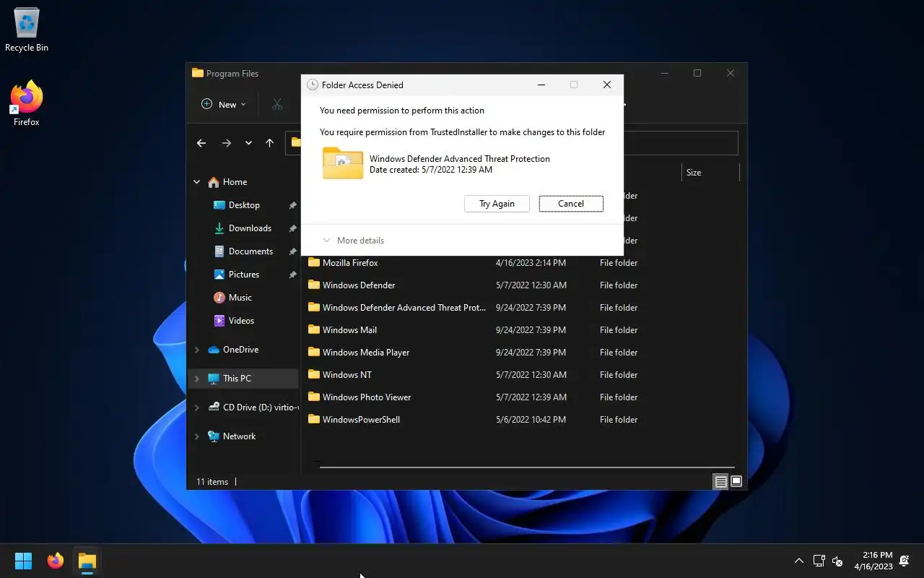
Task: Click the Program Files folder icon in title bar
Action: point(197,73)
